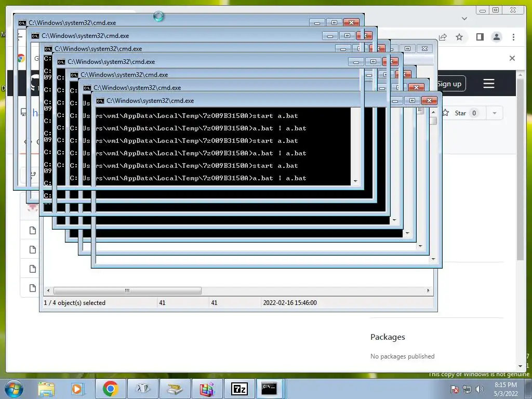Click frontmost cmd window scroll-up arrow
The height and width of the screenshot is (399, 532).
point(433,112)
